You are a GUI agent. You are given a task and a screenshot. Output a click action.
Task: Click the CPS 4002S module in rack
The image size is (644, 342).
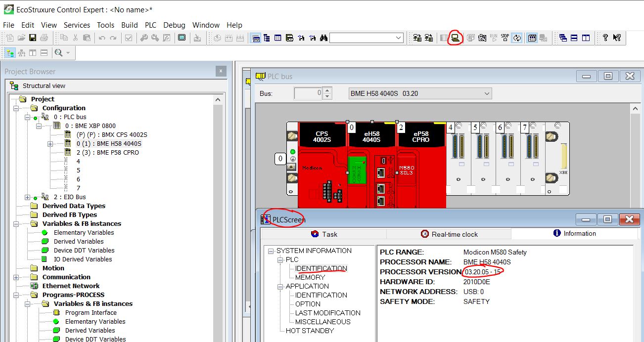(322, 166)
